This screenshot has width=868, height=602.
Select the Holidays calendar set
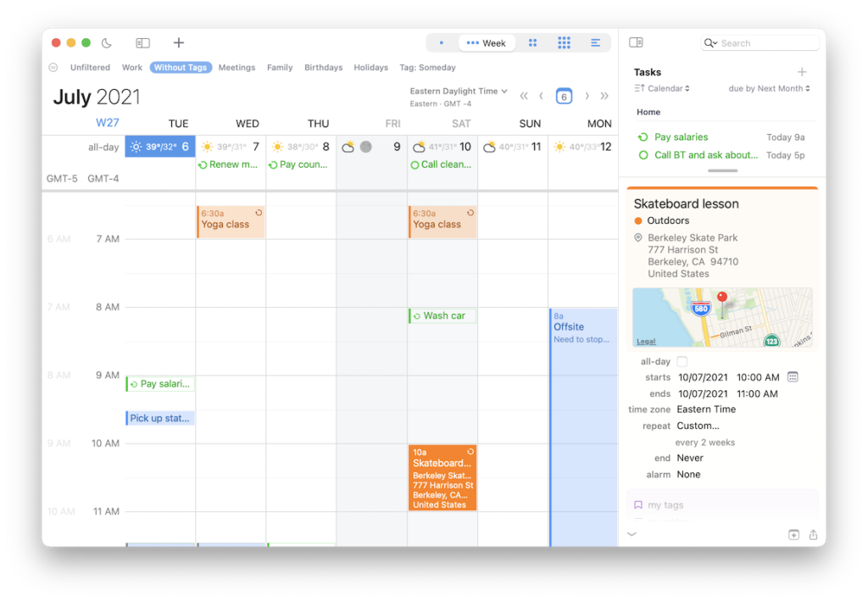coord(371,68)
